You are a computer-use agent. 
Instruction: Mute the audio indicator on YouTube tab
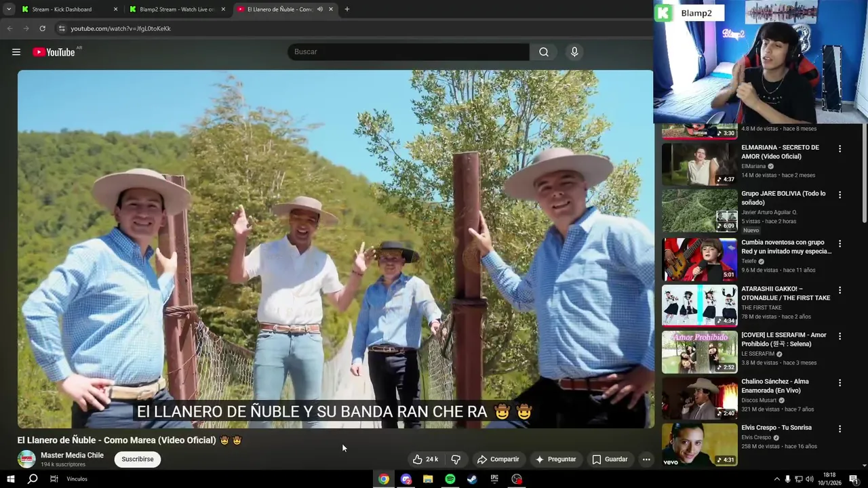pyautogui.click(x=320, y=9)
